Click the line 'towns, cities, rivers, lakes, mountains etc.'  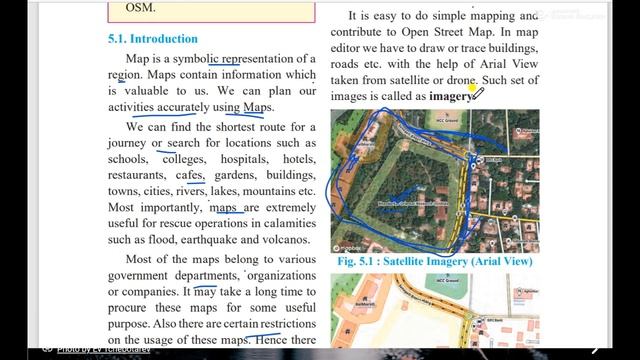click(x=212, y=191)
